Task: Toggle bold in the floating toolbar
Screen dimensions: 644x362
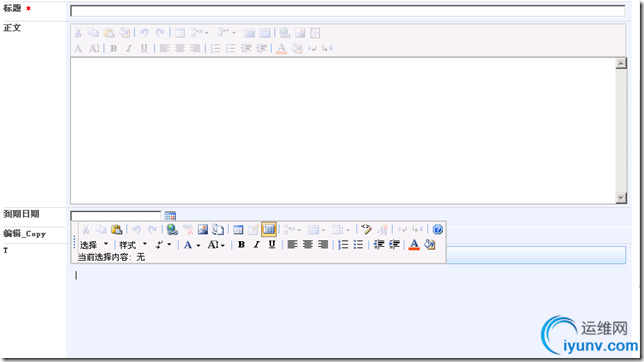Action: point(242,244)
